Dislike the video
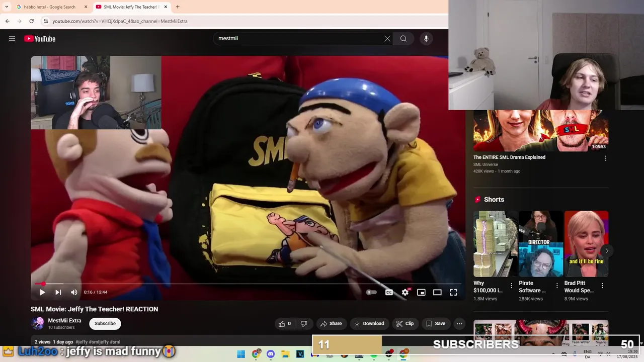 [x=304, y=324]
